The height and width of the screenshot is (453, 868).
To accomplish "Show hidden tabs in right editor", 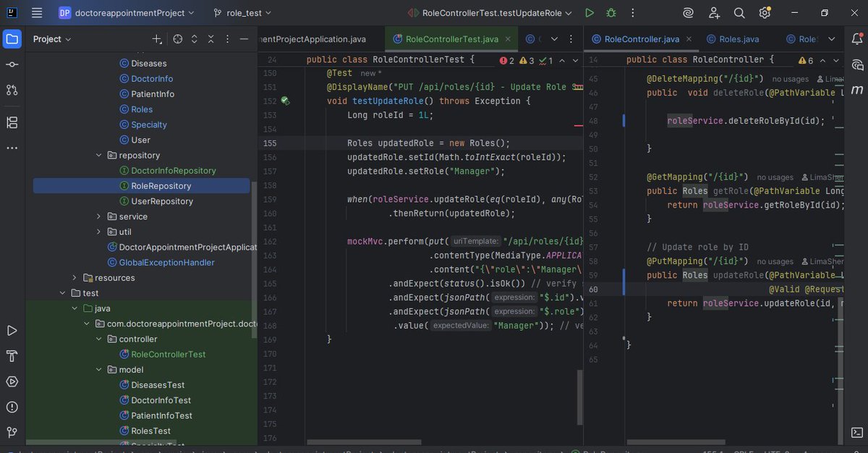I will (832, 39).
